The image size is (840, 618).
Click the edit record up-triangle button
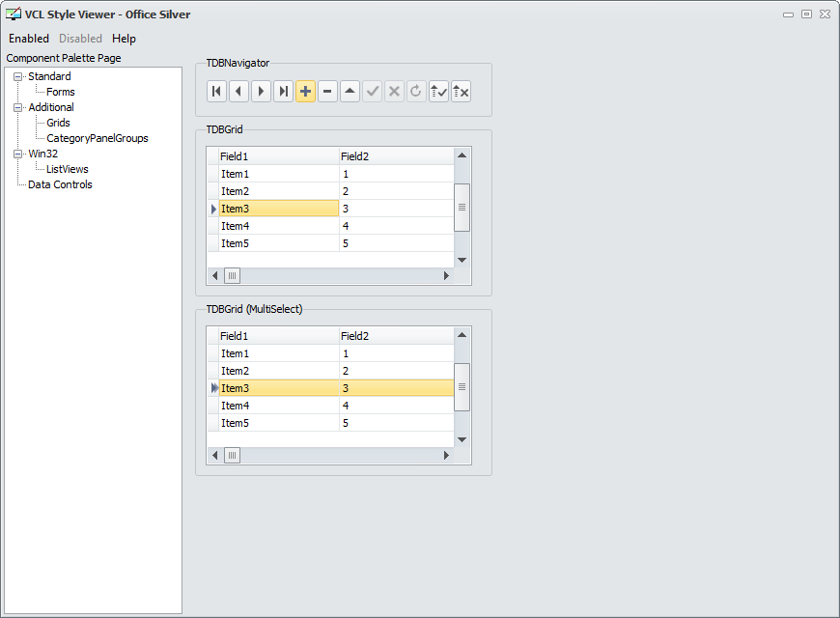click(x=350, y=92)
